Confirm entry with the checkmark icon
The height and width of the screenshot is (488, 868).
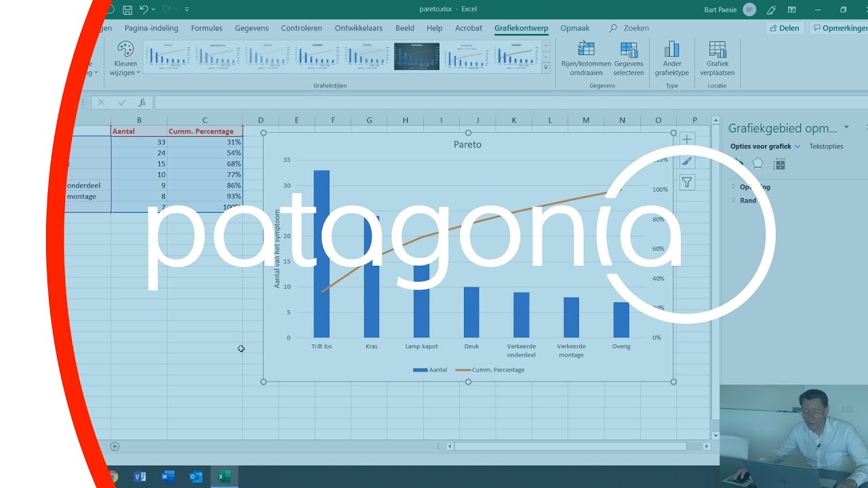(122, 103)
